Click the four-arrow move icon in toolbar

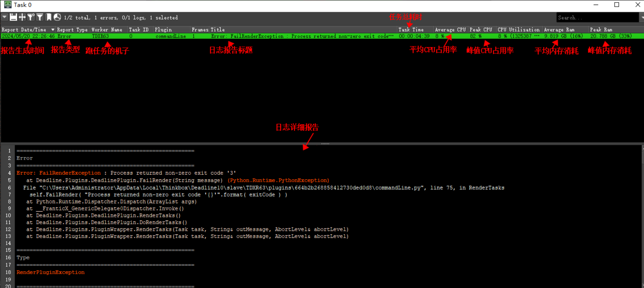22,17
